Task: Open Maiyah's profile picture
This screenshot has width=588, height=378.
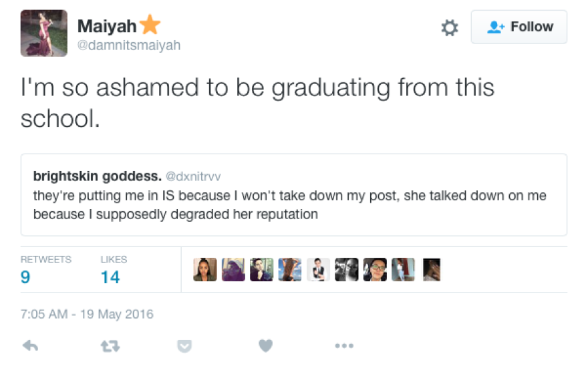Action: coord(44,33)
